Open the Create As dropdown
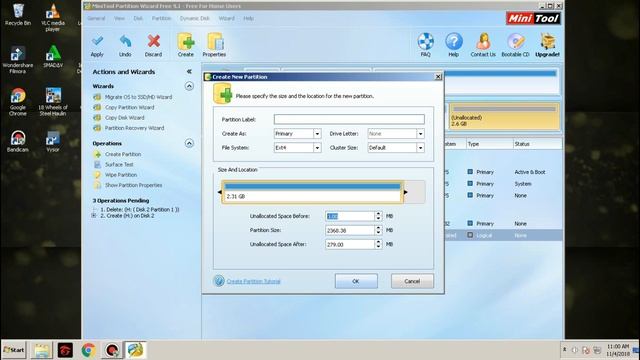 [x=317, y=134]
